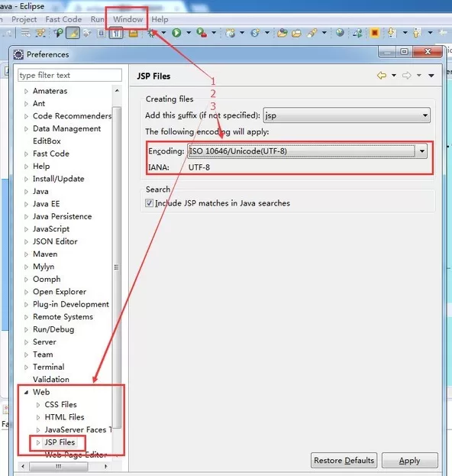Open the Run menu

tap(98, 19)
